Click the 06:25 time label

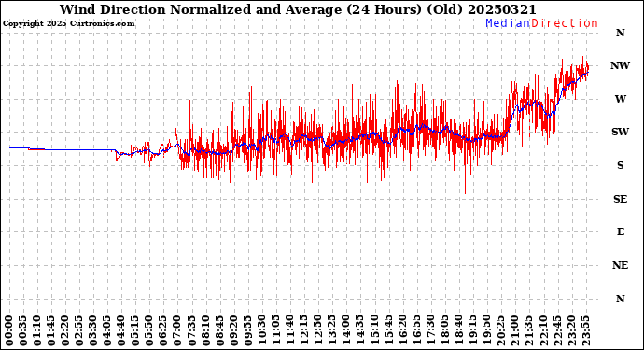tap(164, 330)
